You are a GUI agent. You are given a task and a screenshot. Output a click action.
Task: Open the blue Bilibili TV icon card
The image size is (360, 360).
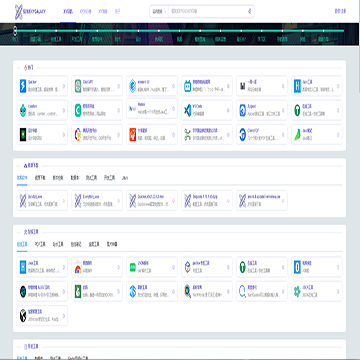207,86
